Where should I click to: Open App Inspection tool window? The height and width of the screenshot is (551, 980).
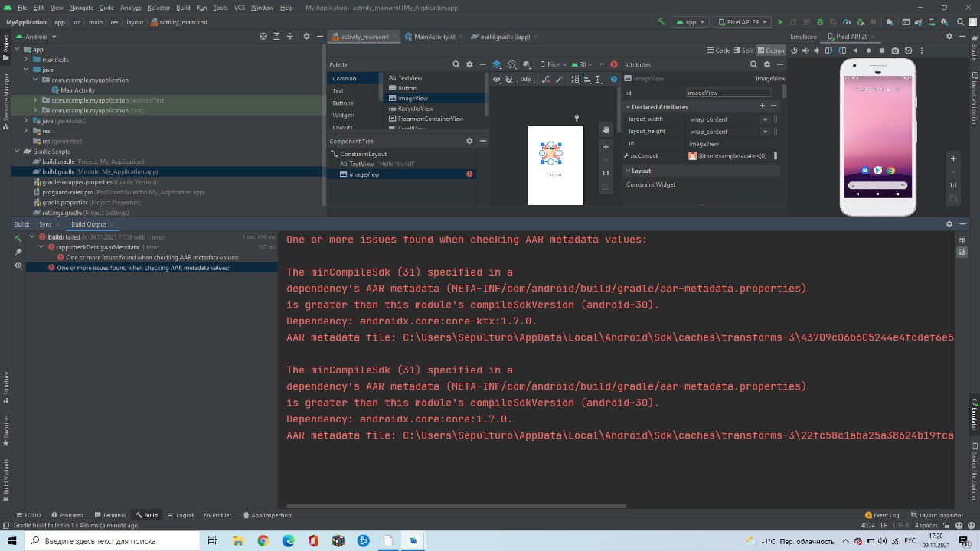[267, 515]
